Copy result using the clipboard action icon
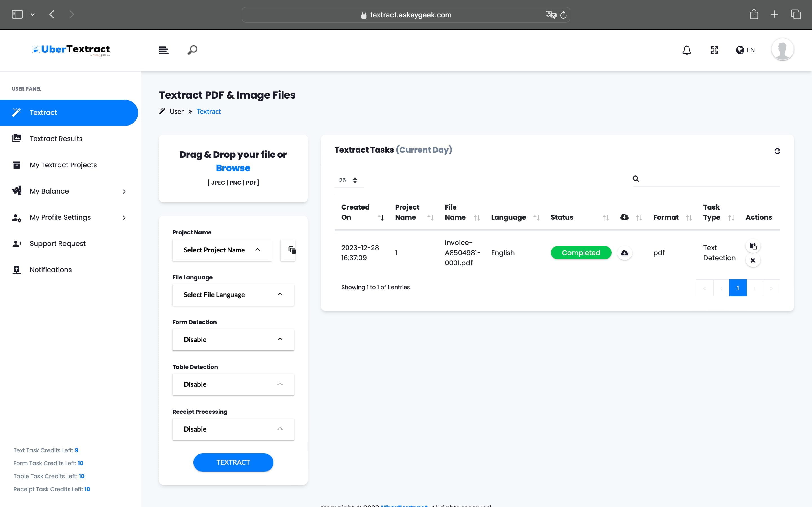Viewport: 812px width, 507px height. (753, 246)
